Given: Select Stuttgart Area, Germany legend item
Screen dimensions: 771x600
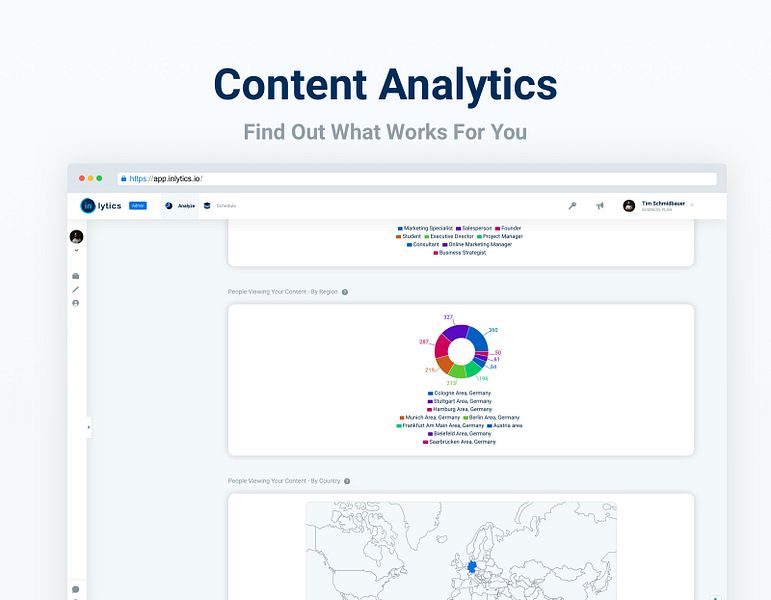Looking at the screenshot, I should 459,401.
